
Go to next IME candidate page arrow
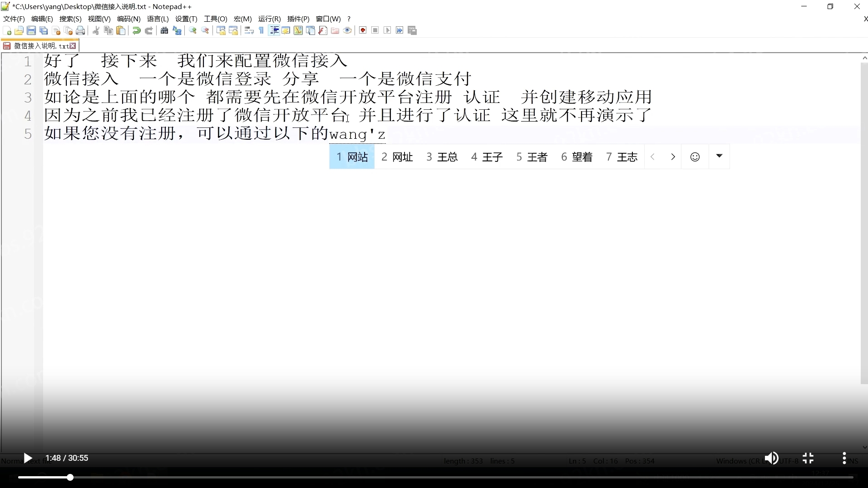[673, 157]
